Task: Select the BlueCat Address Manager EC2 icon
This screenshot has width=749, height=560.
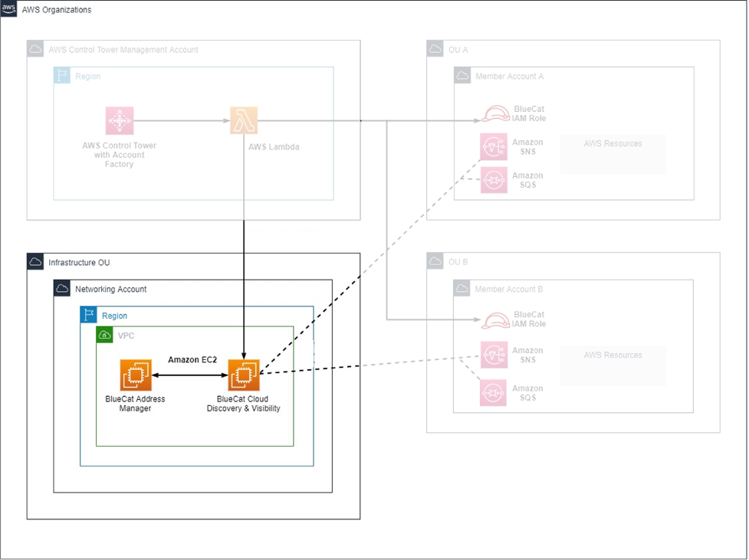Action: (x=135, y=375)
